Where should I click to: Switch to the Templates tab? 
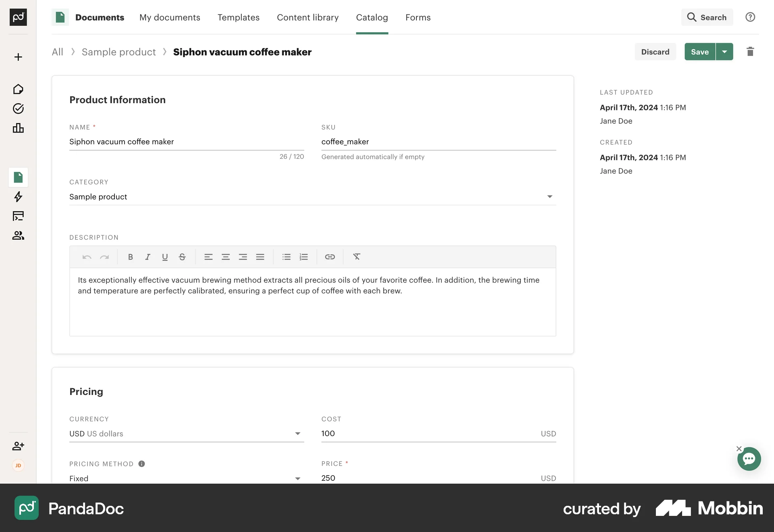tap(238, 17)
